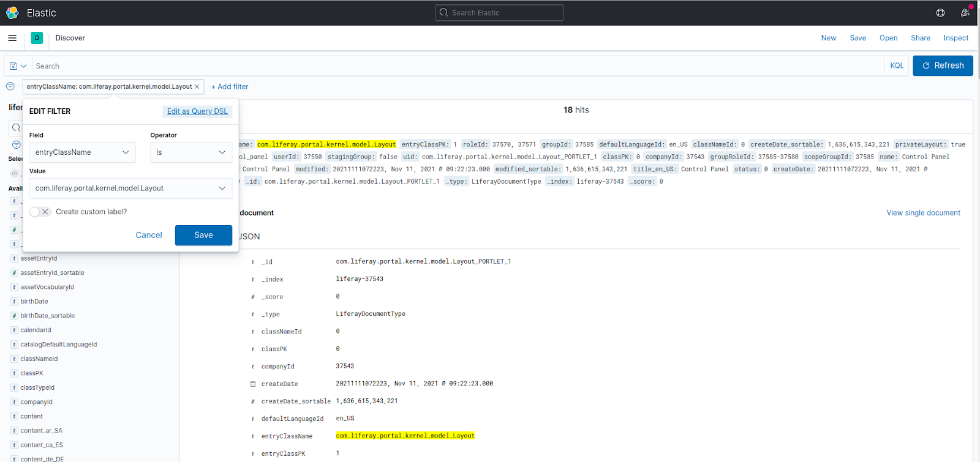Open the Operator dropdown showing is

pyautogui.click(x=191, y=152)
